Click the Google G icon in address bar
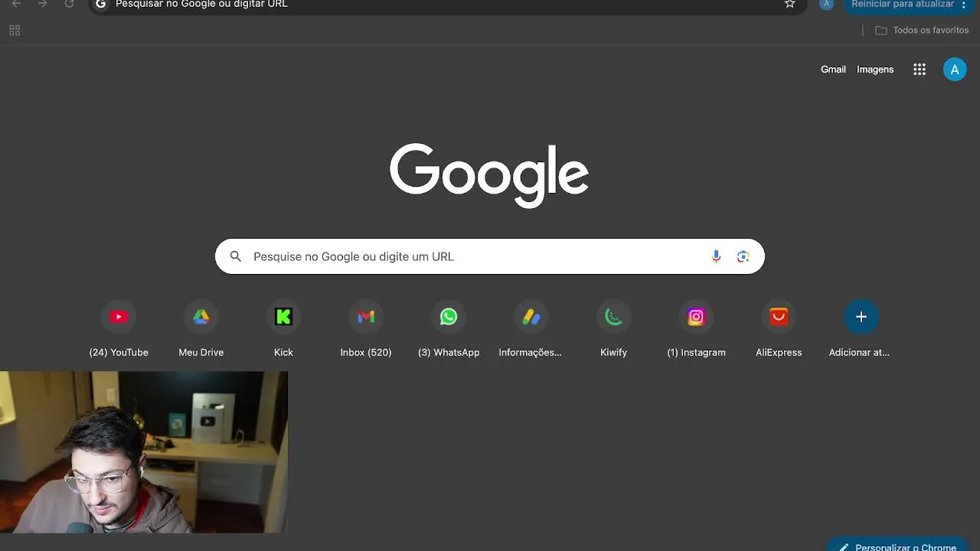980x551 pixels. [100, 4]
